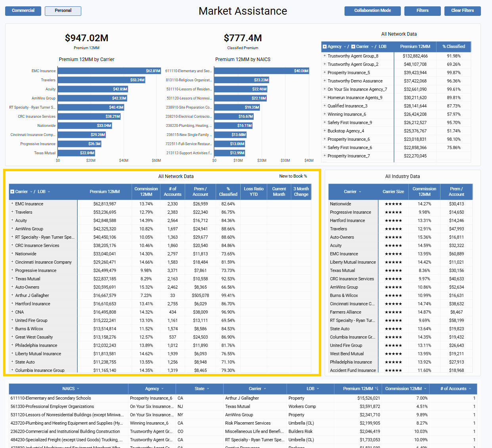Click plus icon beside Arthur J Gallagher
Viewport: 492px width, 448px height.
(x=12, y=295)
